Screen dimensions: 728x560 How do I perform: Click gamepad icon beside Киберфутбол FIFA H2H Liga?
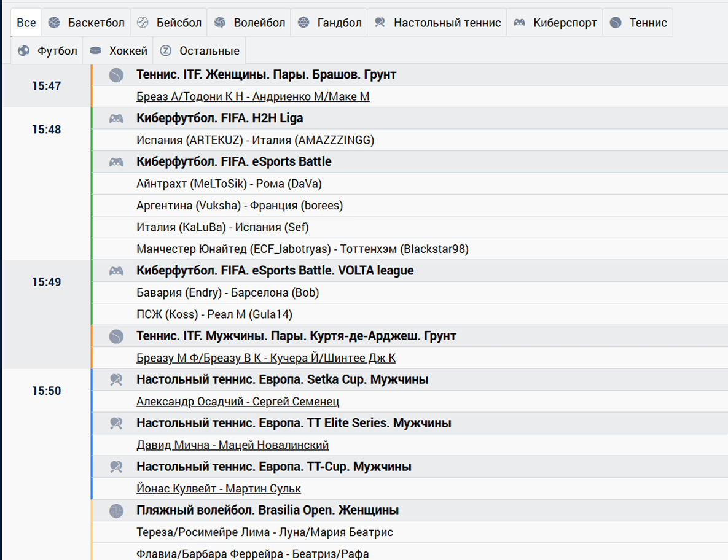[x=116, y=119]
